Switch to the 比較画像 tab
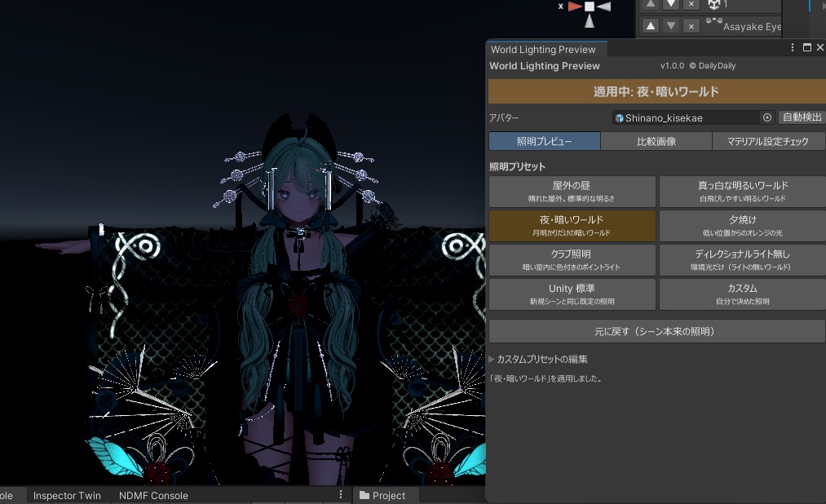 pos(656,141)
